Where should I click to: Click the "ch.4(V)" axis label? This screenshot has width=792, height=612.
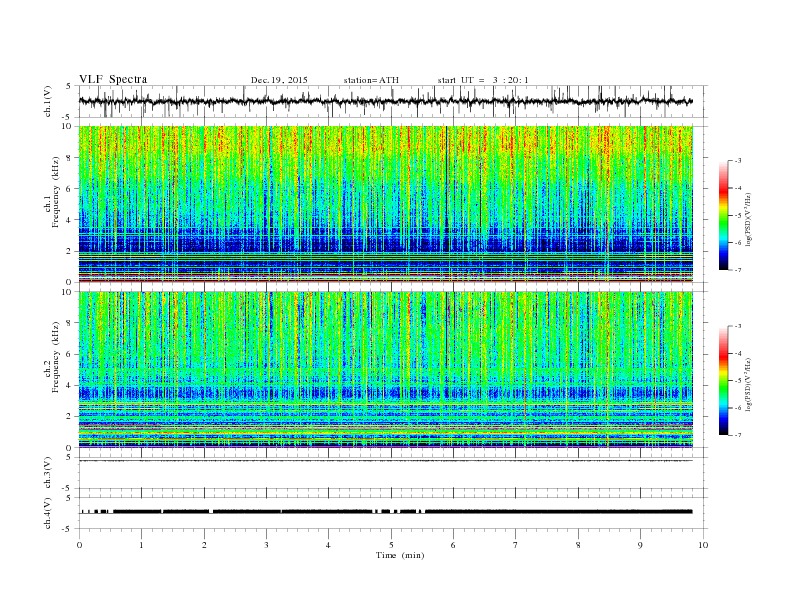coord(48,513)
